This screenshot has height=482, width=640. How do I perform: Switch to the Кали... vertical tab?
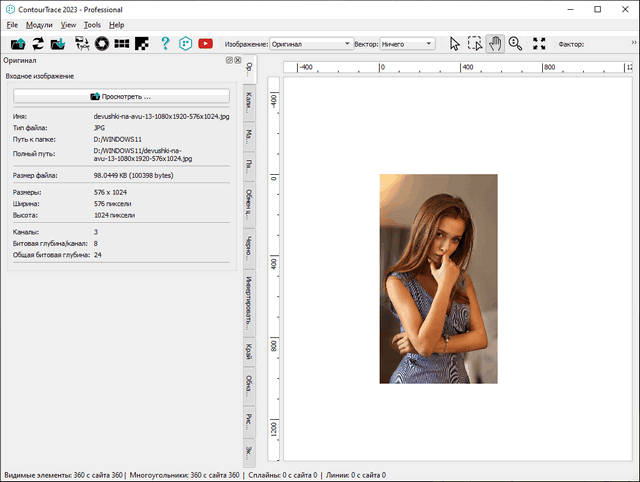249,102
